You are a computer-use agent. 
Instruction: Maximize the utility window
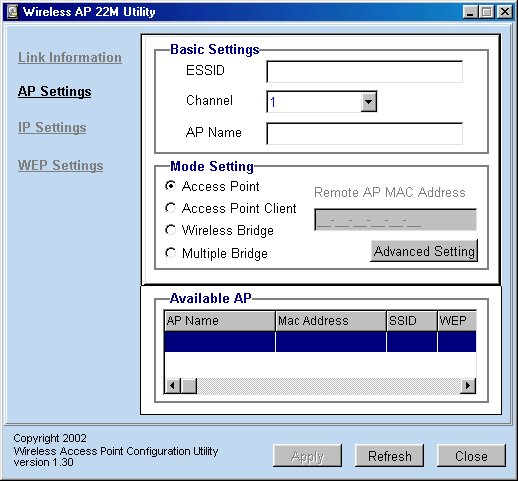tap(487, 12)
